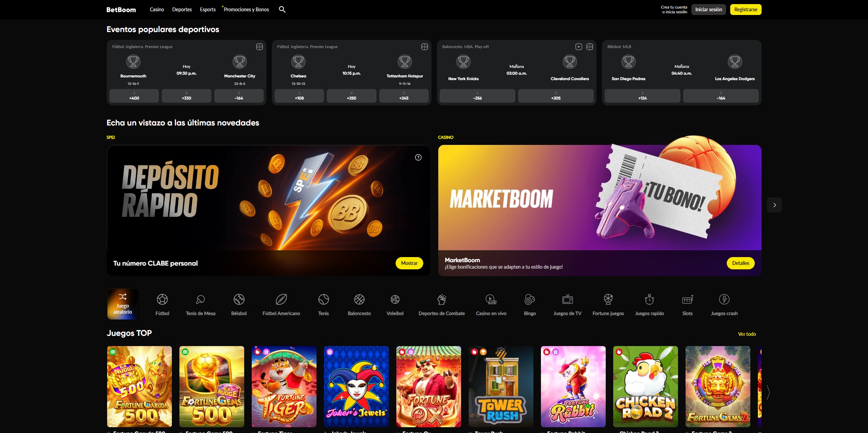Open stats icon for Knicks vs Cavaliers
The height and width of the screenshot is (433, 868).
[x=590, y=47]
